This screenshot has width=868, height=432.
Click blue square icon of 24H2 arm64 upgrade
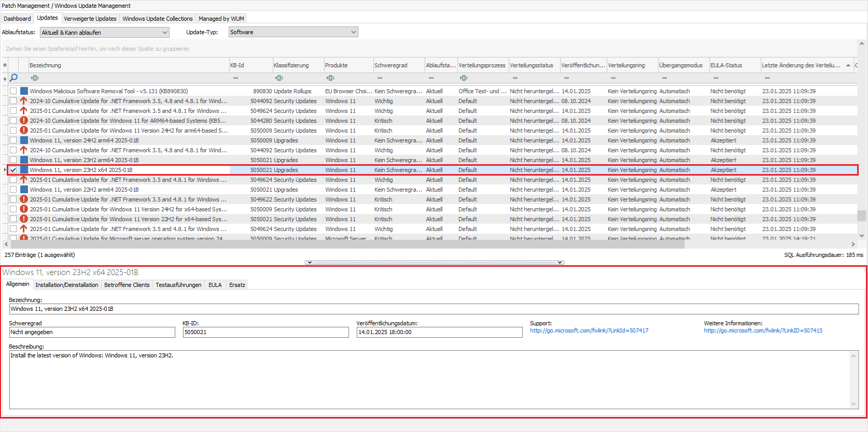tap(24, 140)
